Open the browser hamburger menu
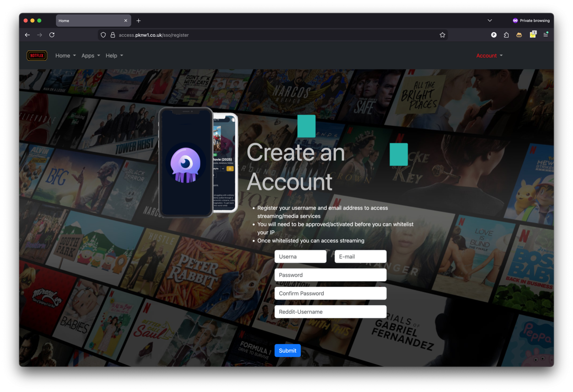Image resolution: width=573 pixels, height=392 pixels. pos(546,34)
